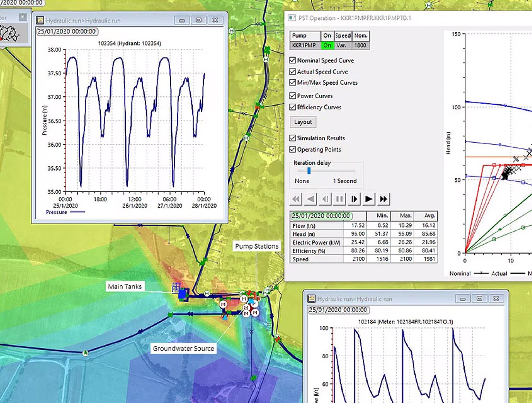Fast-forward to the last timestep

click(x=383, y=199)
